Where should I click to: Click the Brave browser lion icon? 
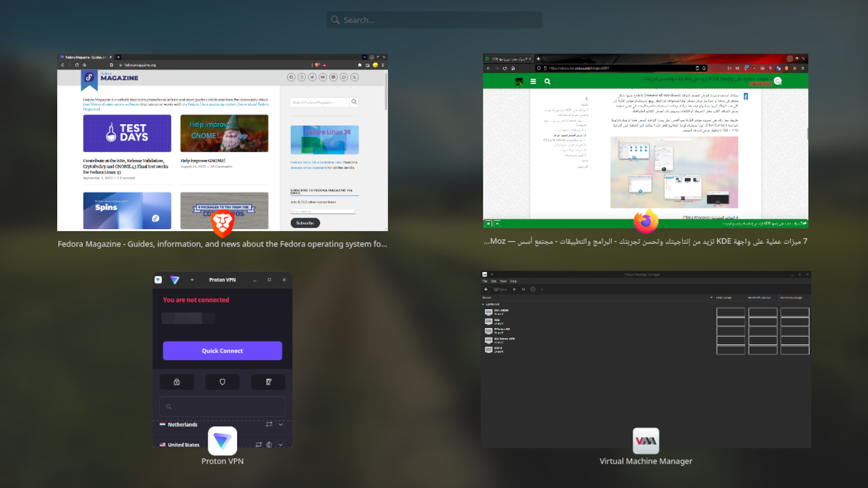222,223
